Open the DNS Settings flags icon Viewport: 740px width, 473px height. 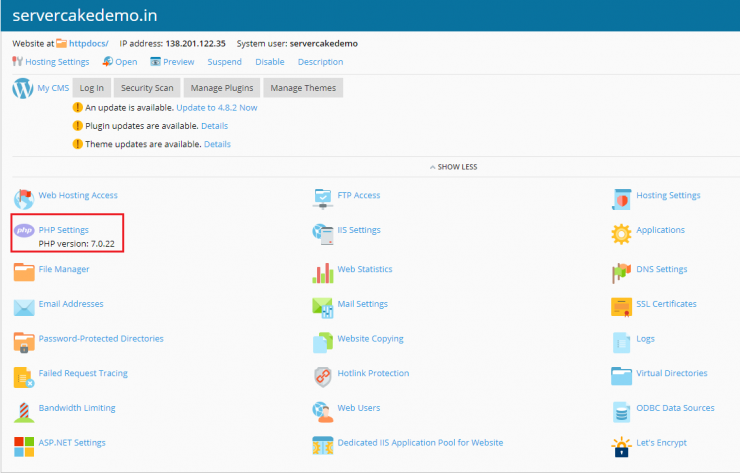tap(622, 273)
